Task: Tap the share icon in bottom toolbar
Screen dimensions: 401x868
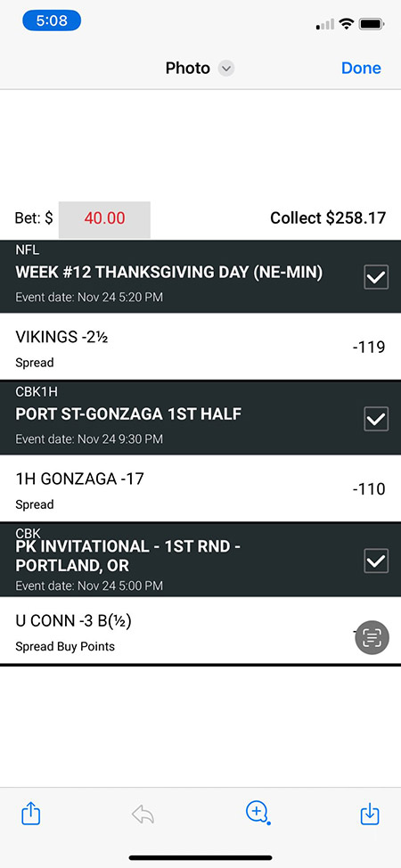Action: 30,814
